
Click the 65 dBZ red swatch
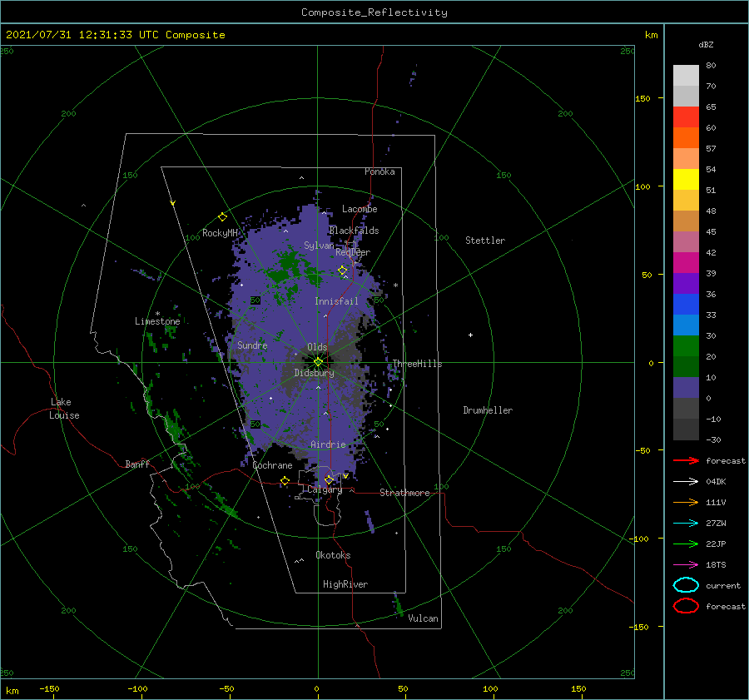[x=686, y=117]
